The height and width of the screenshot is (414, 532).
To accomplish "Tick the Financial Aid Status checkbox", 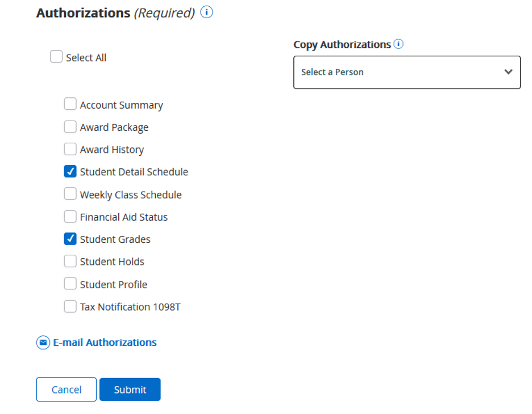I will 70,217.
